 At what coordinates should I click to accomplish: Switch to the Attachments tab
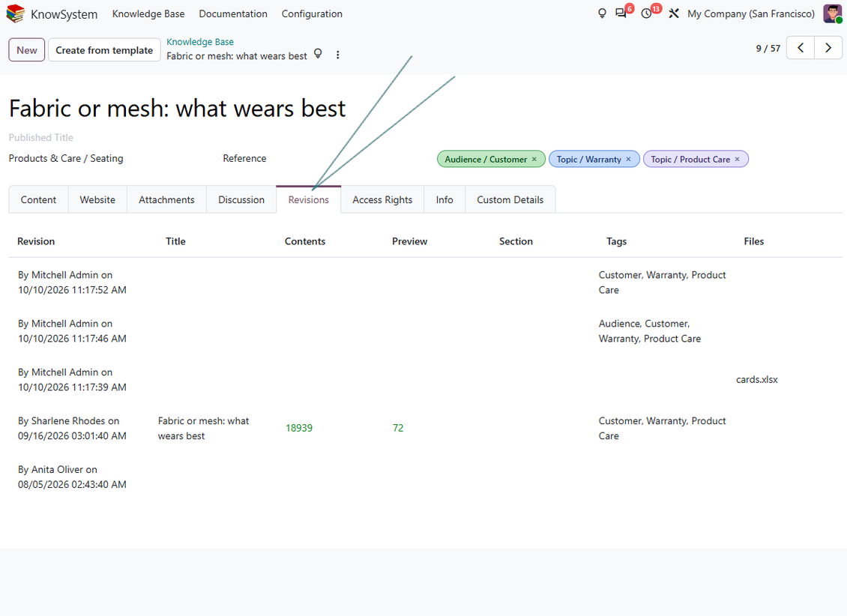point(166,200)
